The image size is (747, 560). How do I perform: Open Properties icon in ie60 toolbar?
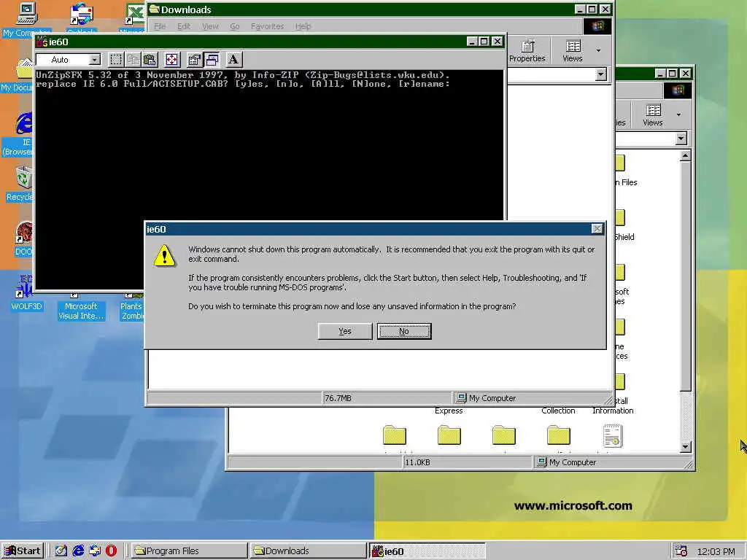(194, 60)
